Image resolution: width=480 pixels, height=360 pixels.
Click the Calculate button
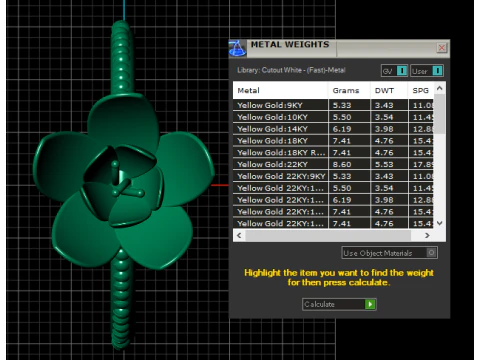(x=339, y=304)
